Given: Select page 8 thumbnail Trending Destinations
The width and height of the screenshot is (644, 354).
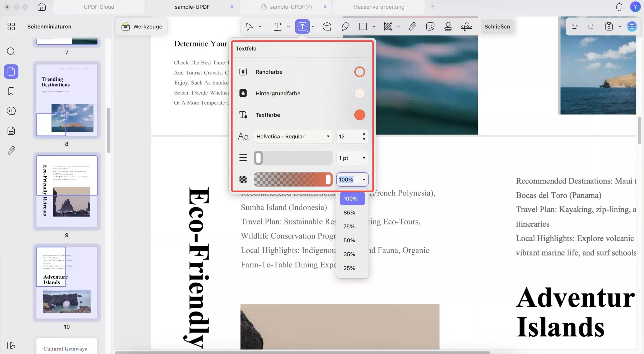Looking at the screenshot, I should pos(67,100).
